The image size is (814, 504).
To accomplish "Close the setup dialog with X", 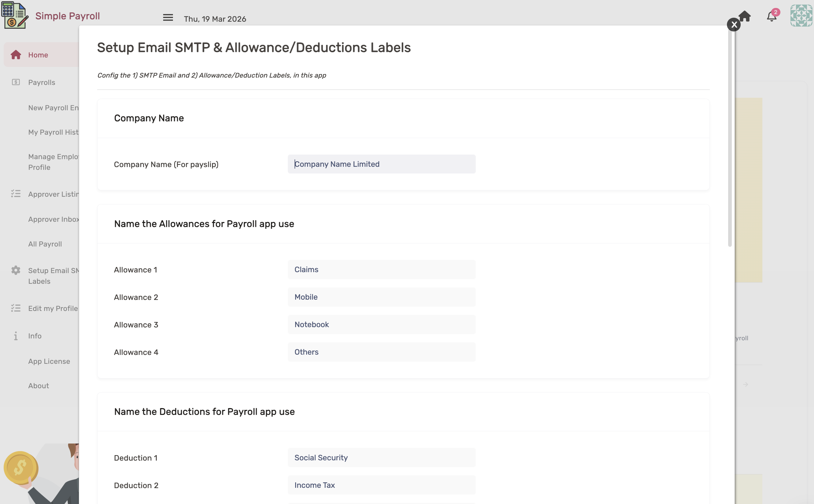I will [734, 25].
